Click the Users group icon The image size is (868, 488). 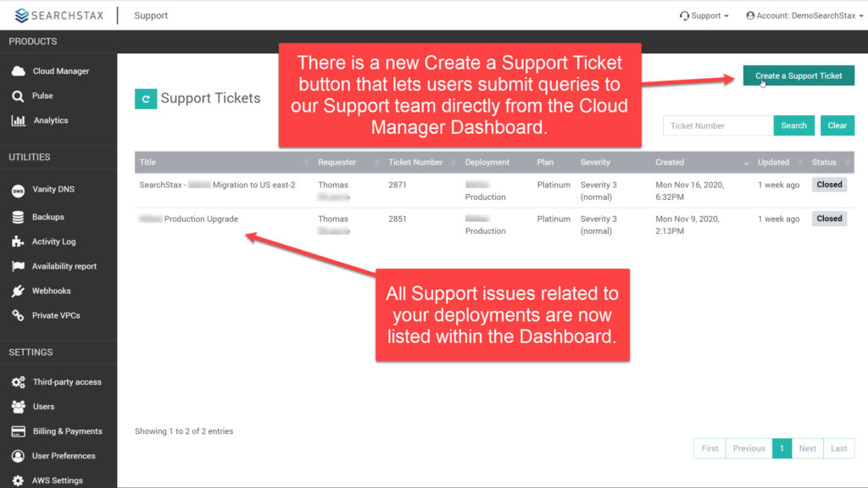pyautogui.click(x=19, y=407)
